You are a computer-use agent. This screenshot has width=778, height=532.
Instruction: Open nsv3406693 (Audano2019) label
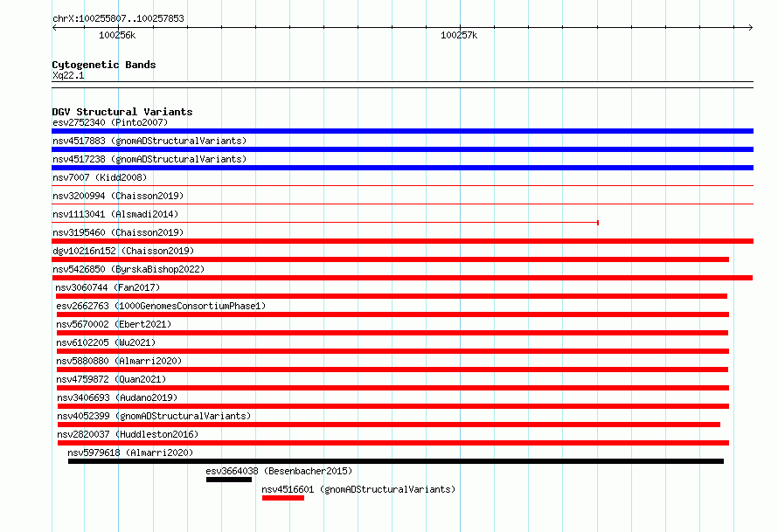(x=117, y=397)
